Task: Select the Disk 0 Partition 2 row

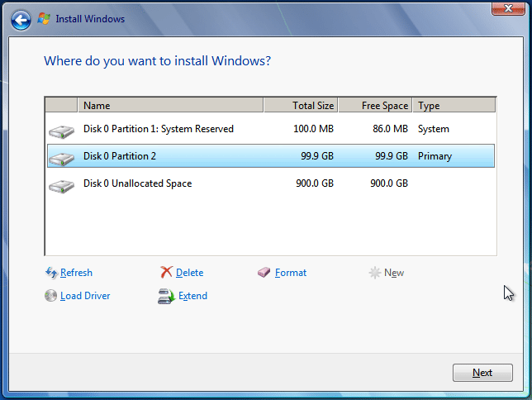Action: (271, 156)
